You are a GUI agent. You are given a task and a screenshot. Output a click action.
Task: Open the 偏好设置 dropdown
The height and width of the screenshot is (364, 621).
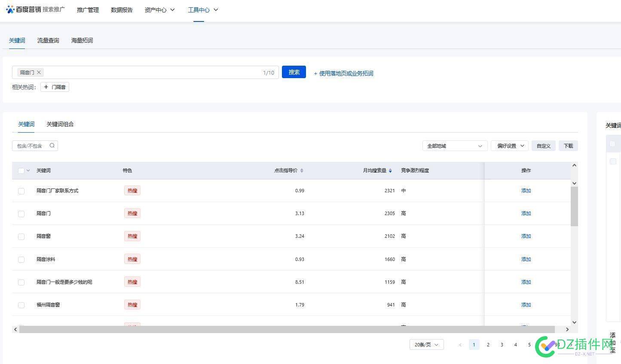click(510, 146)
